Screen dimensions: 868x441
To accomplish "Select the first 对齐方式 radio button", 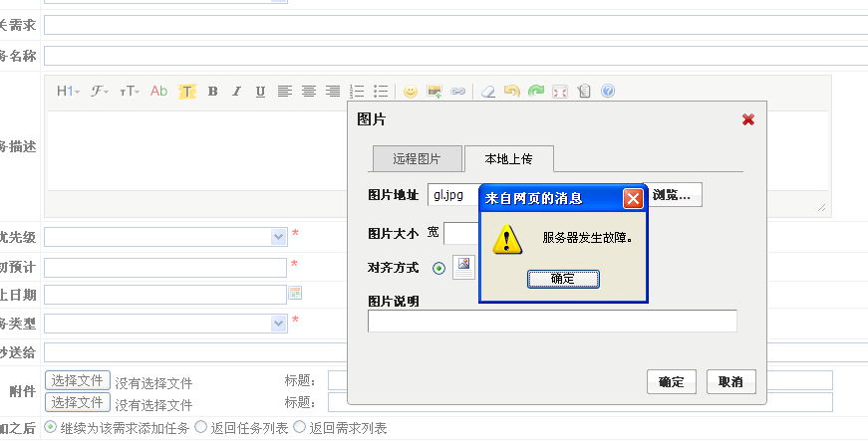I will [x=438, y=269].
